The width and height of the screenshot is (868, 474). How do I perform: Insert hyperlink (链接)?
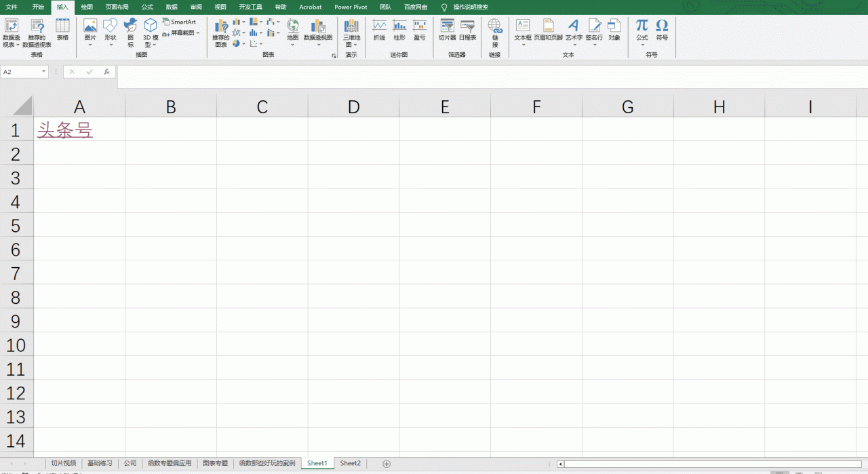[495, 33]
